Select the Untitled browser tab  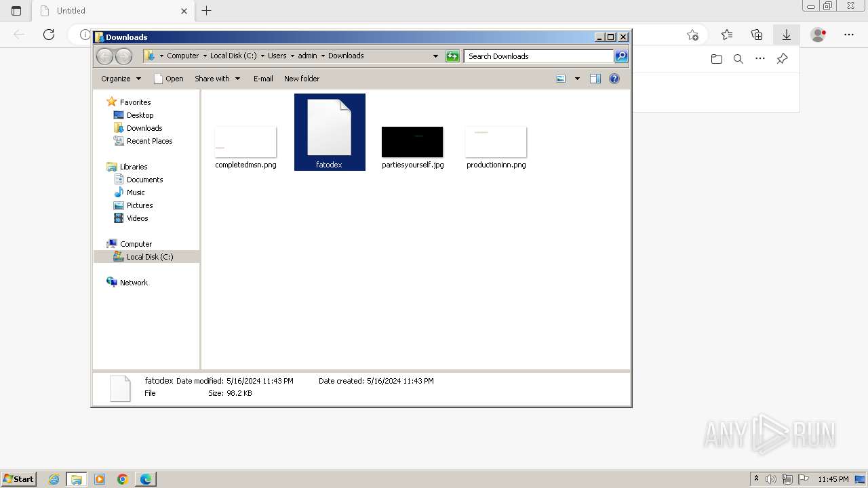click(114, 11)
